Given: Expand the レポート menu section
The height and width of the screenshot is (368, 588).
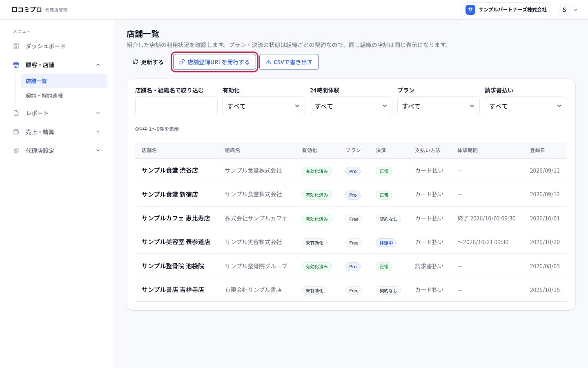Looking at the screenshot, I should coord(98,113).
